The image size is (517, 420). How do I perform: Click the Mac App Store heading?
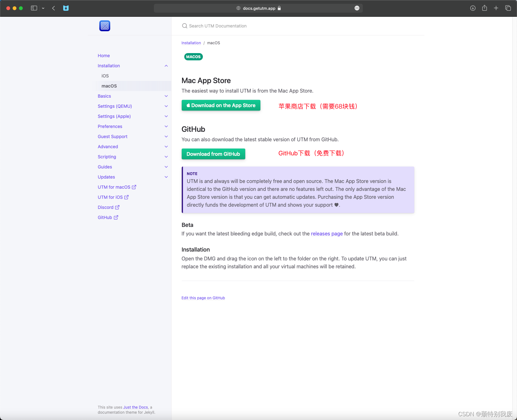[x=206, y=81]
